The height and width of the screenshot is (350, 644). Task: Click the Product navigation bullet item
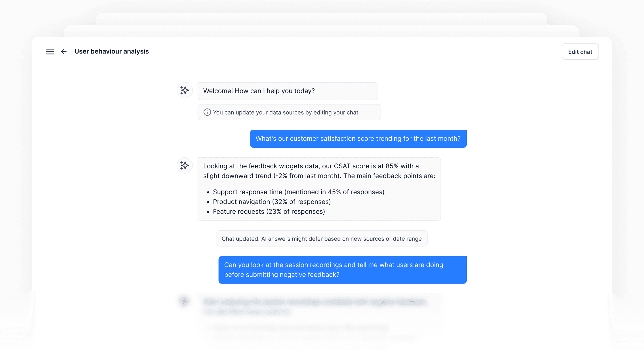coord(272,202)
